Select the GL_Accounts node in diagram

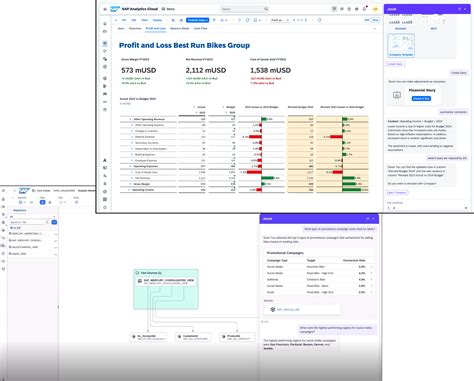point(148,337)
